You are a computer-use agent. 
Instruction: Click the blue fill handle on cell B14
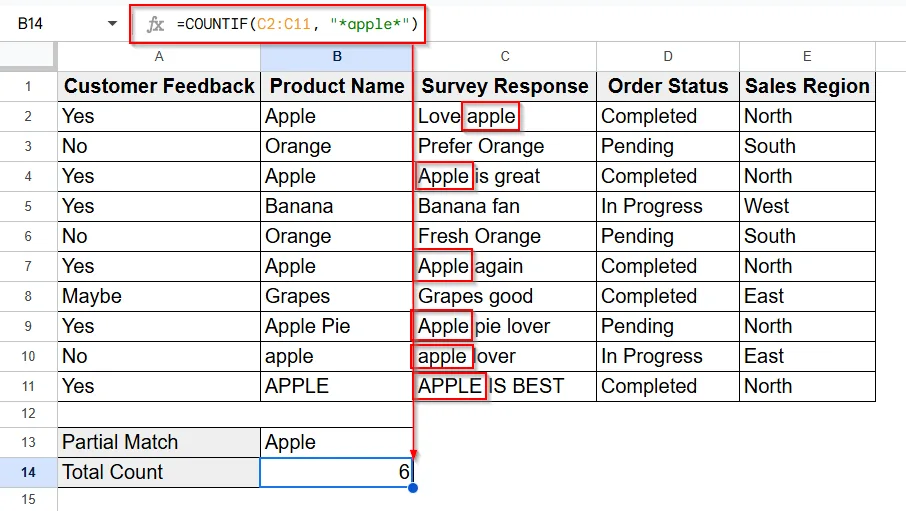click(413, 488)
